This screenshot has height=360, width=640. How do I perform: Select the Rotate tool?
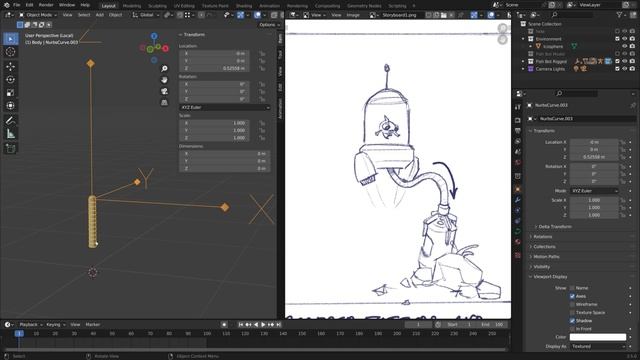pos(11,79)
